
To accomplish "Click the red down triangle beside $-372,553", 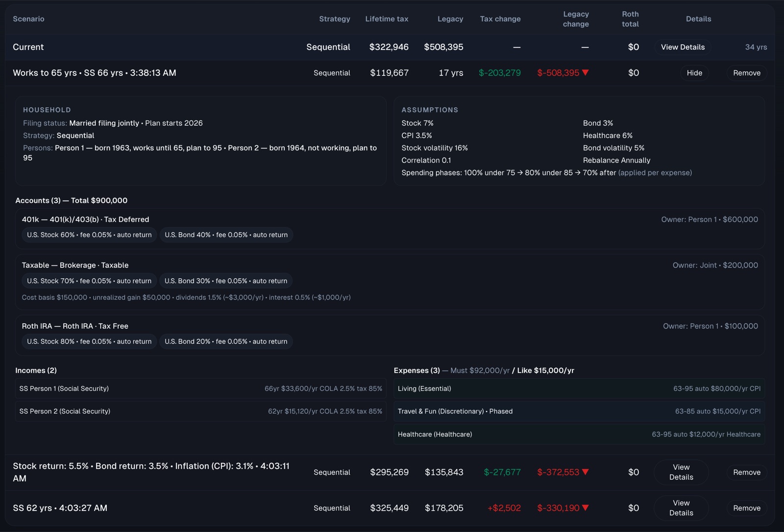I will tap(585, 472).
